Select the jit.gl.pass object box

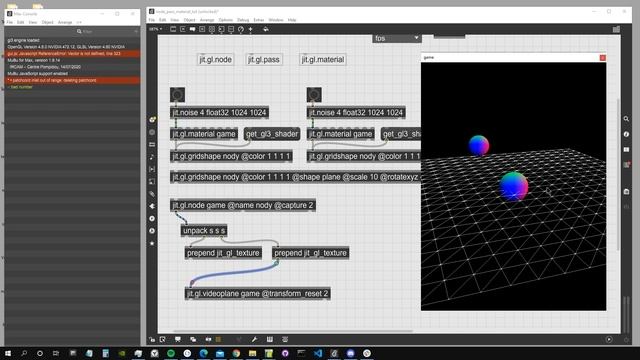[x=264, y=60]
